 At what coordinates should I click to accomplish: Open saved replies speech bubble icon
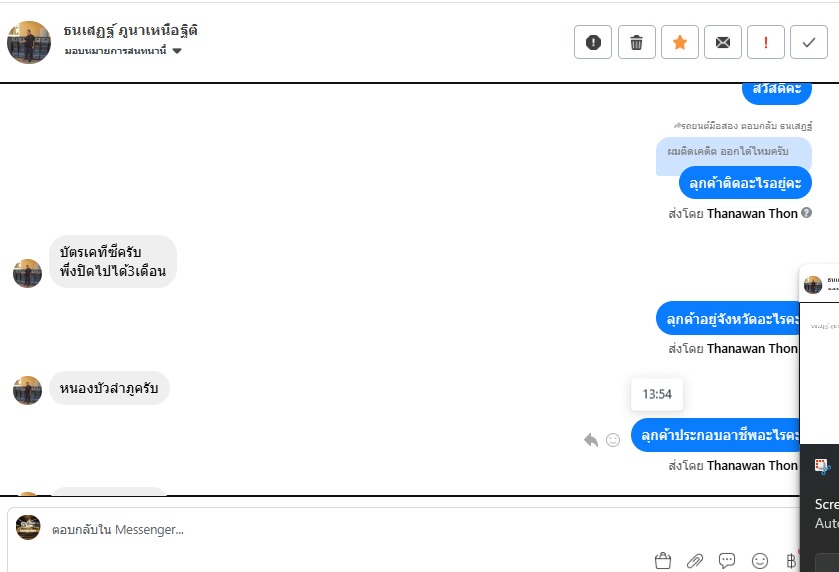coord(727,560)
